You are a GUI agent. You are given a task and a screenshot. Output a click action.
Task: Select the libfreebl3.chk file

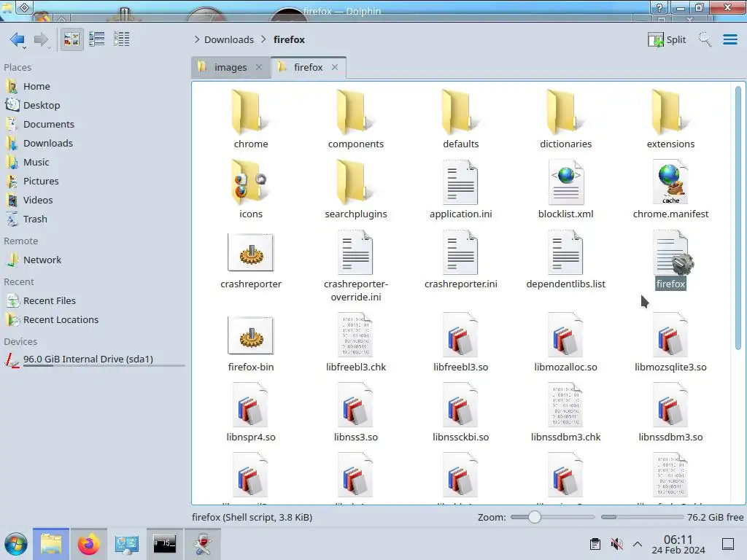pos(356,343)
